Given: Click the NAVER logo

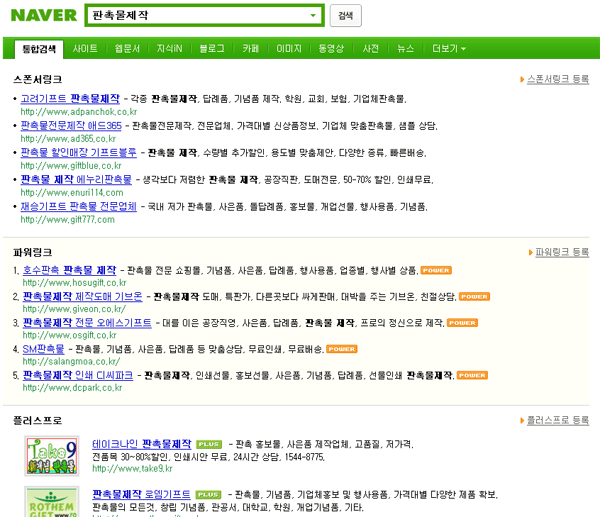Looking at the screenshot, I should [44, 15].
